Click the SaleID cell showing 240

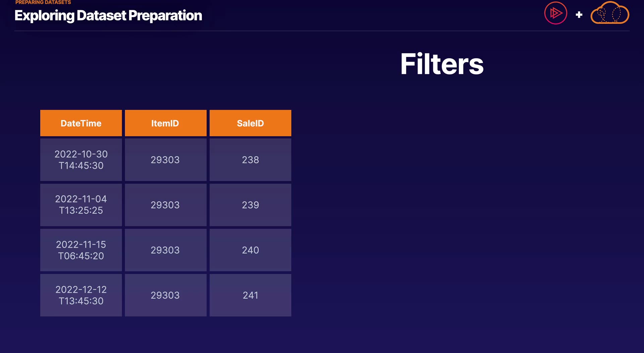click(x=250, y=250)
